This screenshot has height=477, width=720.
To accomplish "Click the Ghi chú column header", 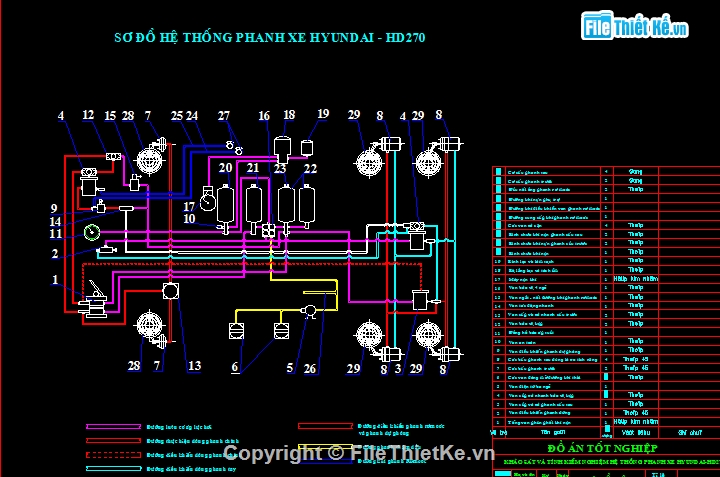I will pyautogui.click(x=690, y=432).
